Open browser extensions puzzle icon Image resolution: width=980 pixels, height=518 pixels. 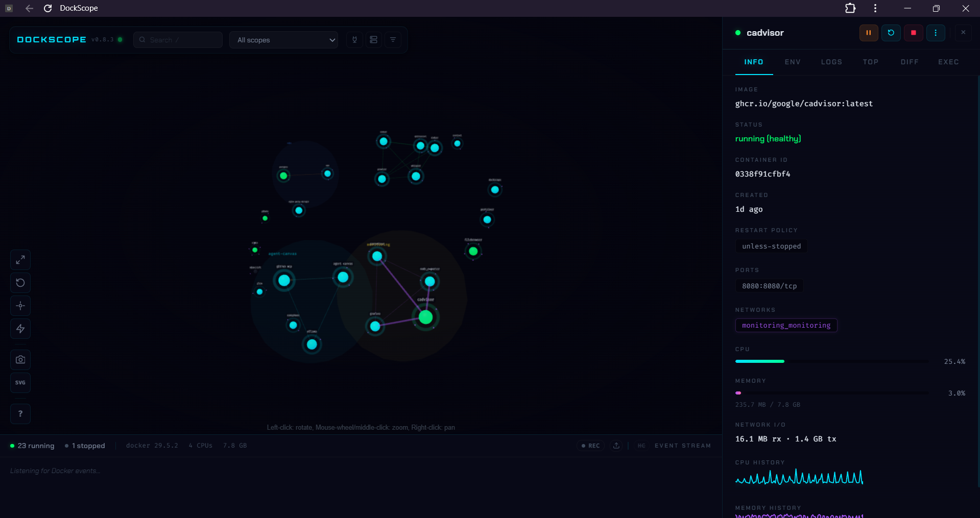(x=850, y=8)
